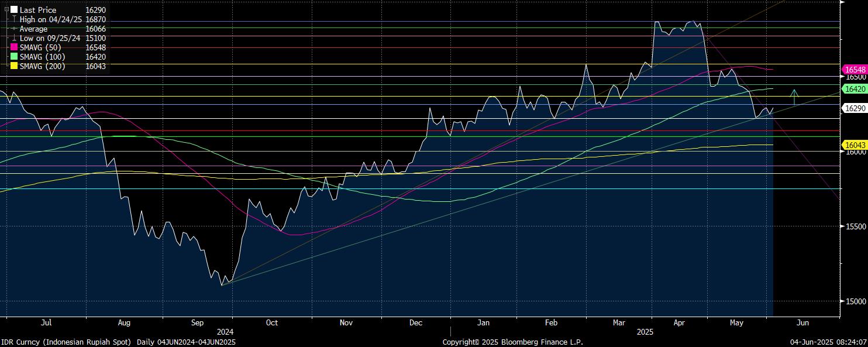The height and width of the screenshot is (347, 868).
Task: Click the 2025 year label on time axis
Action: (644, 332)
